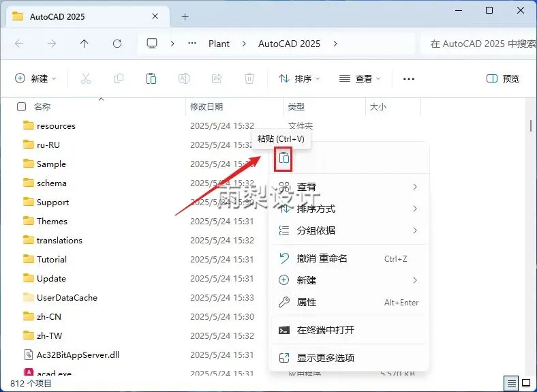The height and width of the screenshot is (392, 537).
Task: Click the Delete trash icon in toolbar
Action: tap(249, 79)
